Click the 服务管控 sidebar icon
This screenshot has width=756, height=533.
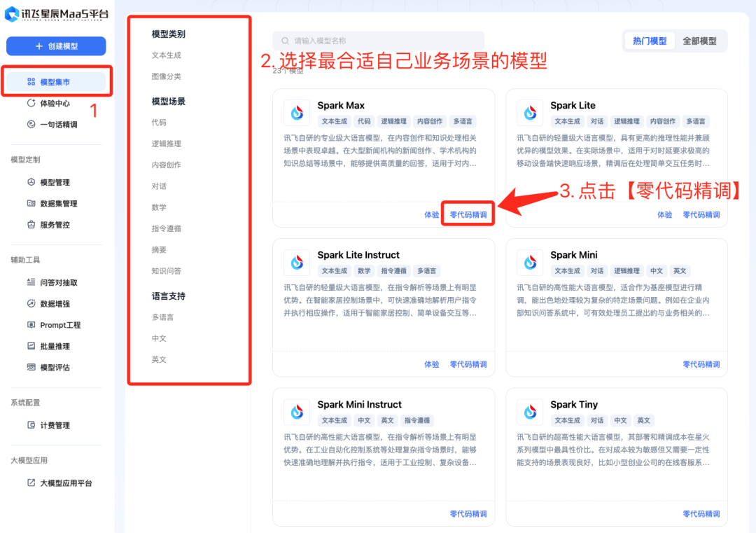coord(31,225)
